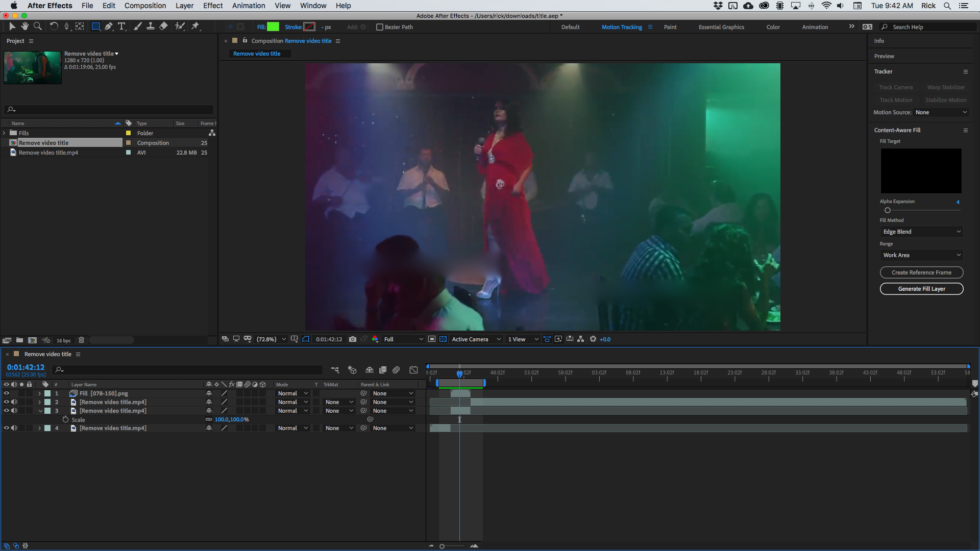Open the Fill Method dropdown showing Edge Blend
Screen dimensions: 980x551
point(921,231)
